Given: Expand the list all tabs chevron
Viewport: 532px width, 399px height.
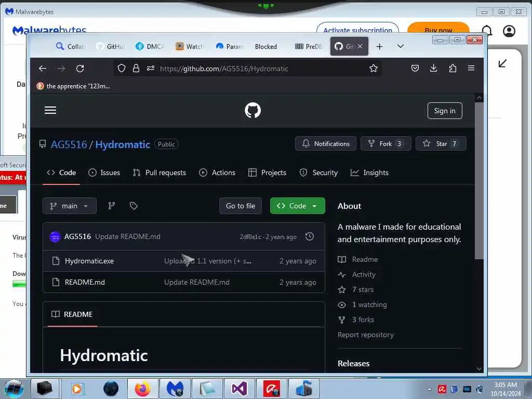Looking at the screenshot, I should [401, 46].
